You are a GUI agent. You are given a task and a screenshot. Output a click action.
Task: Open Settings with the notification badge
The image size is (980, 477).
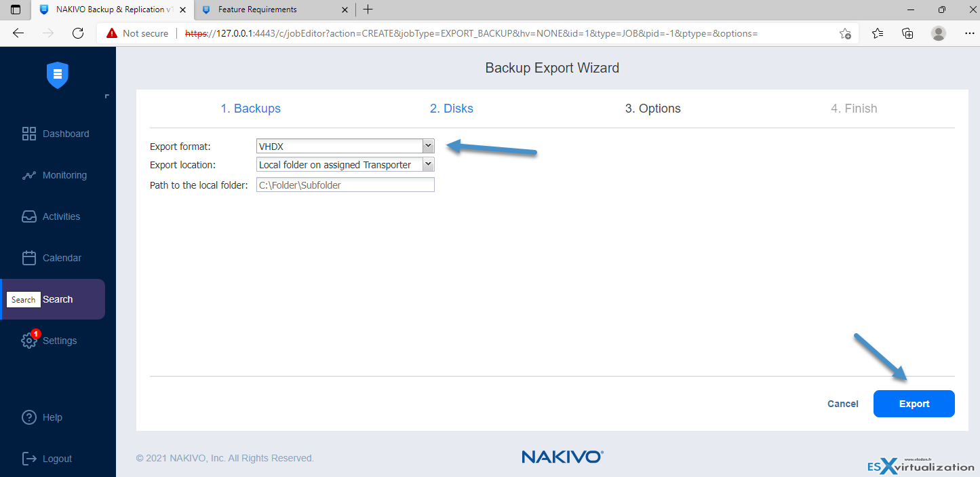49,341
